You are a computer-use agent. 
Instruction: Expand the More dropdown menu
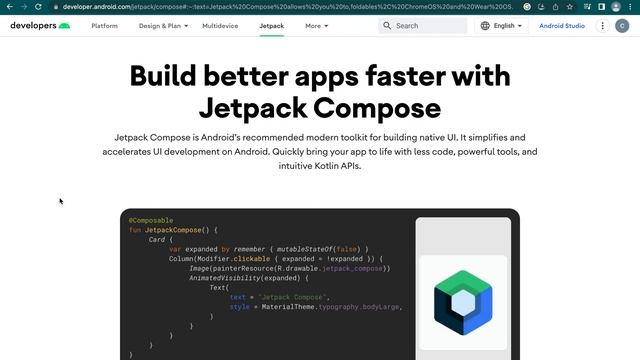(x=316, y=26)
